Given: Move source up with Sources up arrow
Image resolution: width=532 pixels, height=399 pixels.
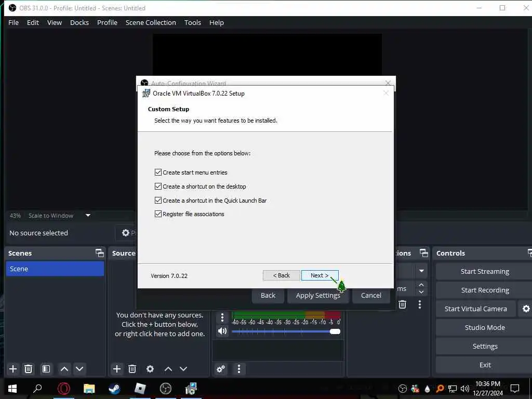Looking at the screenshot, I should (x=168, y=369).
